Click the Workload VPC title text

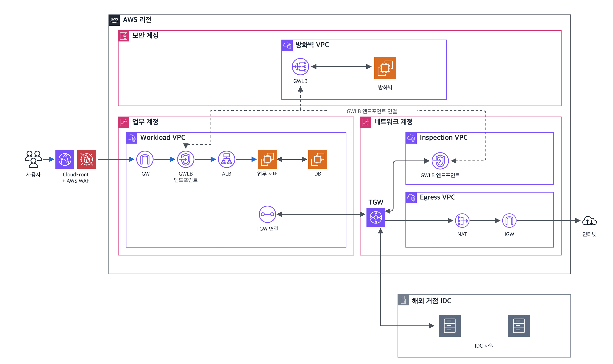click(163, 137)
